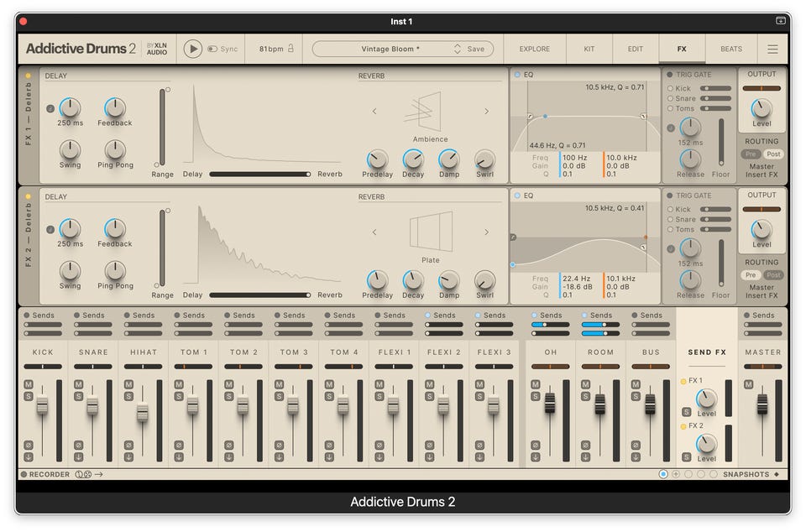The width and height of the screenshot is (806, 532).
Task: Click the Plate reverb graphic
Action: point(431,232)
